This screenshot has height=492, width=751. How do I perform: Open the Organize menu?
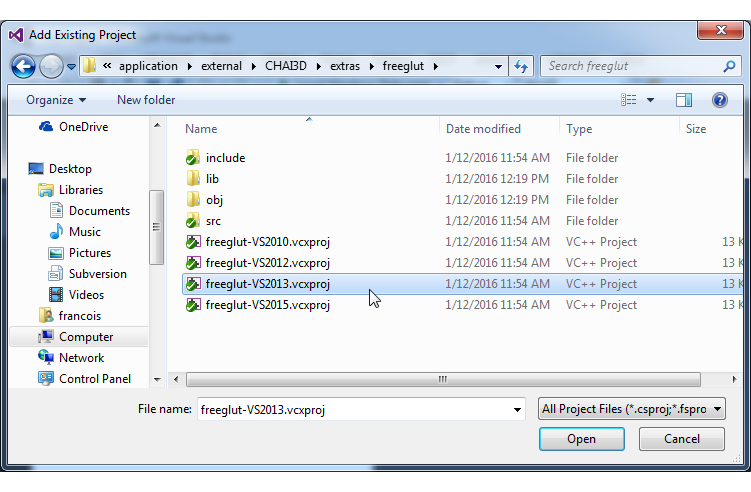pos(56,100)
